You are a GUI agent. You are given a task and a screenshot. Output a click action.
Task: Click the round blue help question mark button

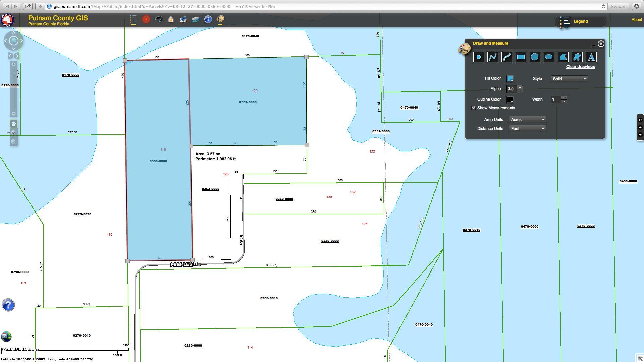8,305
